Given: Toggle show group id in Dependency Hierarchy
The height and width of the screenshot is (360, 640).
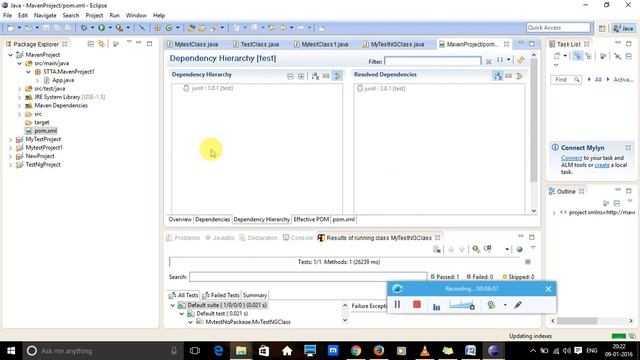Looking at the screenshot, I should (x=326, y=76).
